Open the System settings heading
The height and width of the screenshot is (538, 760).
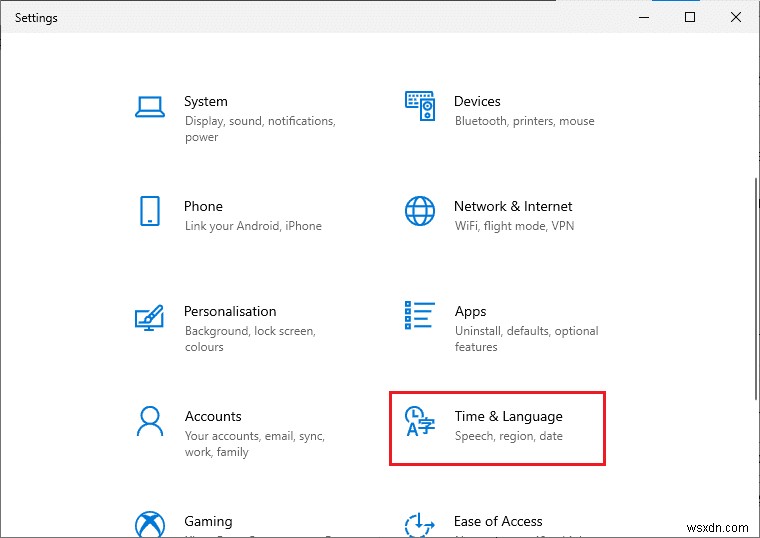click(206, 101)
